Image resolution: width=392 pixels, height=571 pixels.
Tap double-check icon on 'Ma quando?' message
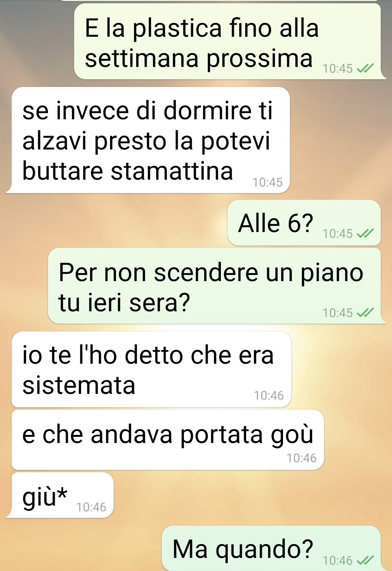point(365,560)
